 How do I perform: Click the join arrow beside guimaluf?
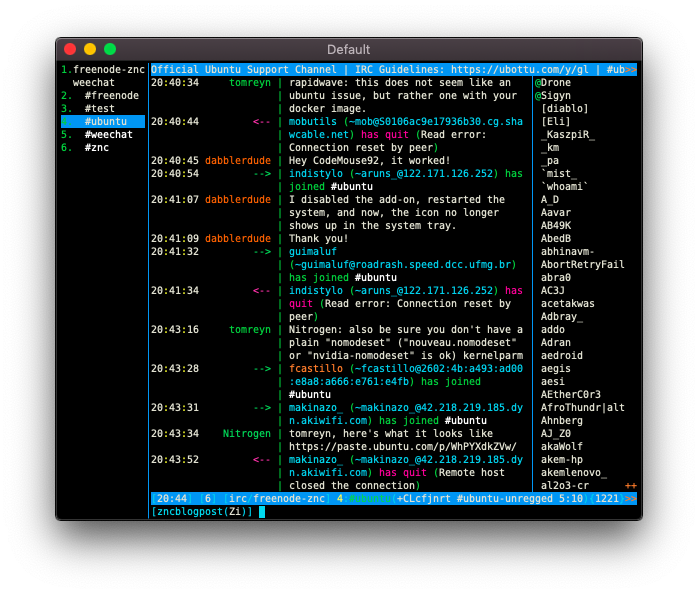tap(262, 252)
